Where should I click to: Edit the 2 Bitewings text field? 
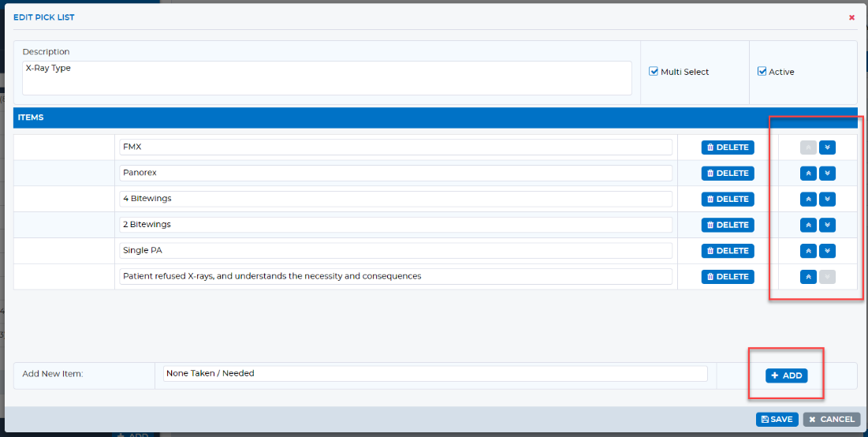(x=395, y=224)
